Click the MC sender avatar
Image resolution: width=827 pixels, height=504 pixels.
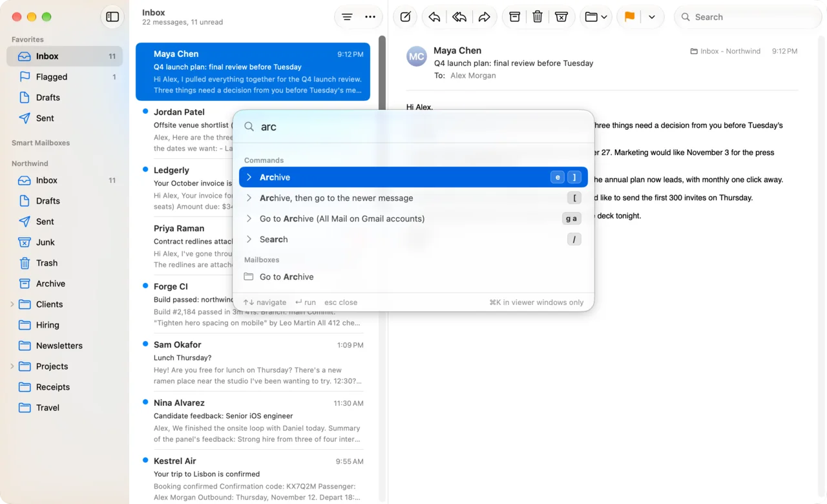tap(417, 56)
